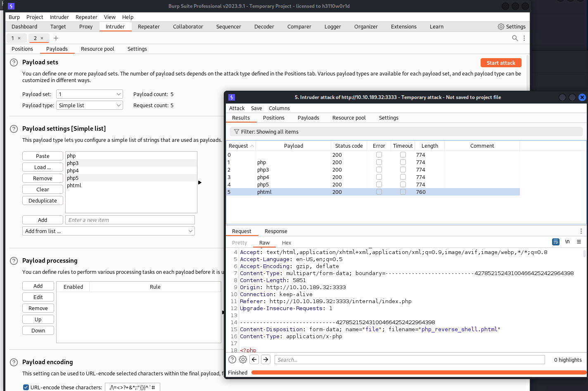The width and height of the screenshot is (588, 391).
Task: Open the Attack menu in attack window
Action: click(x=237, y=108)
